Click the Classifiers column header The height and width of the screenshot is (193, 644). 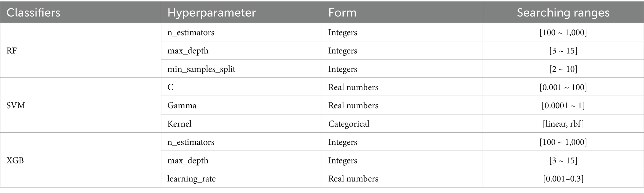[33, 12]
